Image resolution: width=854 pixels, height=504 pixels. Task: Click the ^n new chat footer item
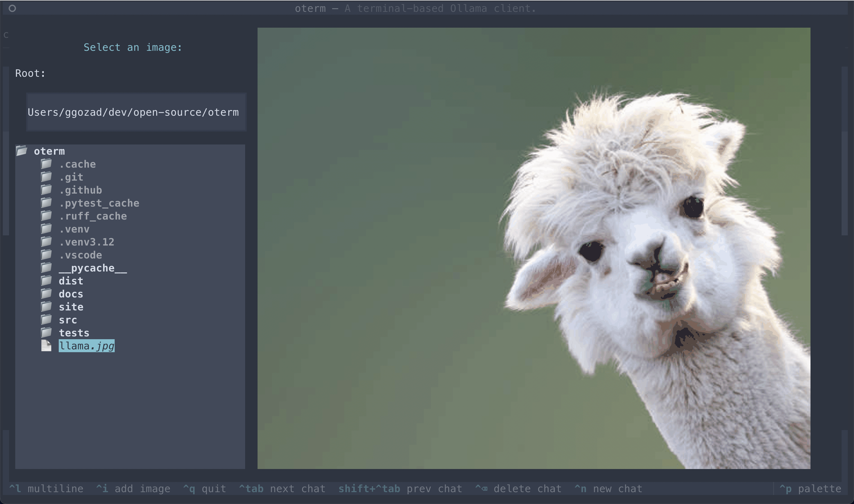[608, 489]
